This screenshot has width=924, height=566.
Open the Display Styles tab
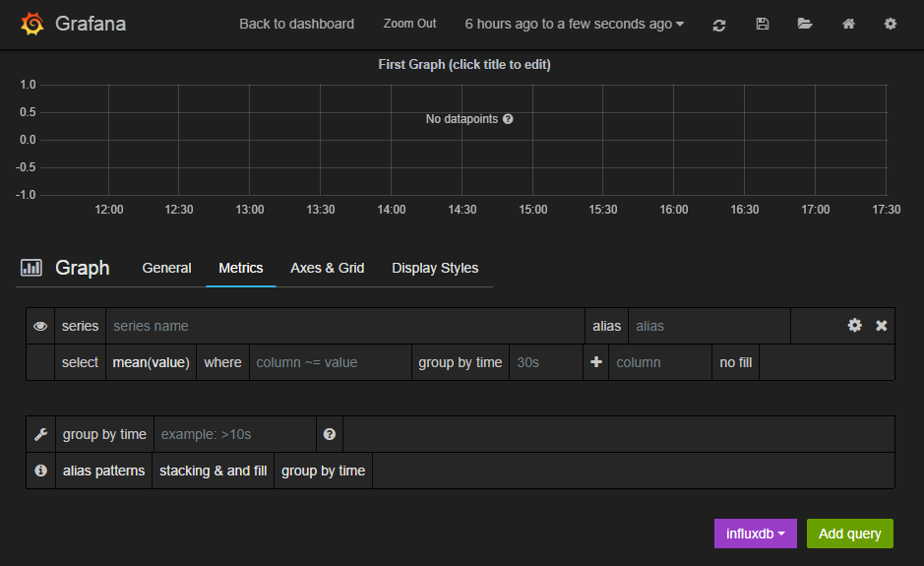[x=435, y=268]
